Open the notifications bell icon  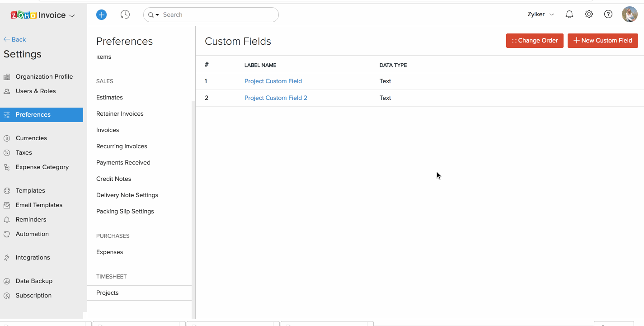tap(569, 14)
